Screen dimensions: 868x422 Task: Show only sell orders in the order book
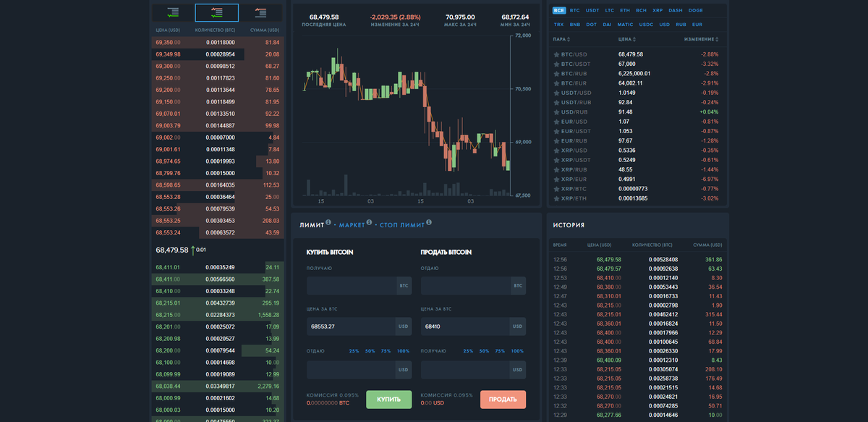tap(261, 12)
